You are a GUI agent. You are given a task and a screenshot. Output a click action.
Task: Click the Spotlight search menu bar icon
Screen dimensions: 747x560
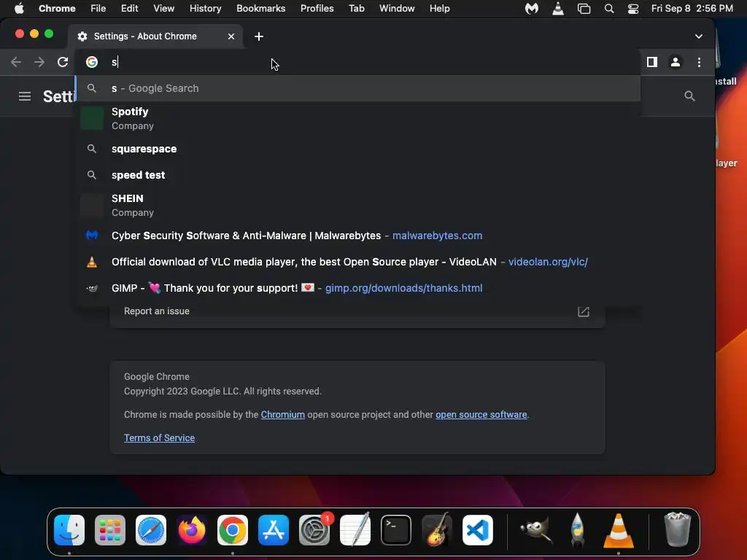[609, 9]
